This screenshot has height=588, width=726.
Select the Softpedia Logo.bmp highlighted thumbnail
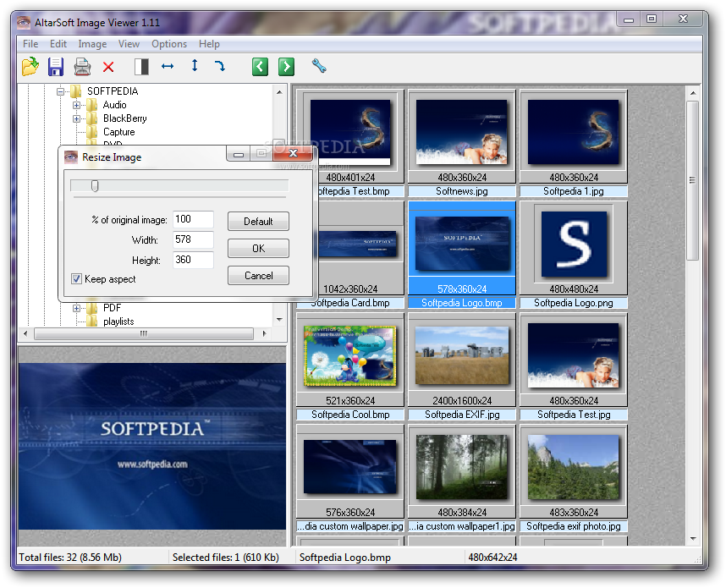pos(462,248)
